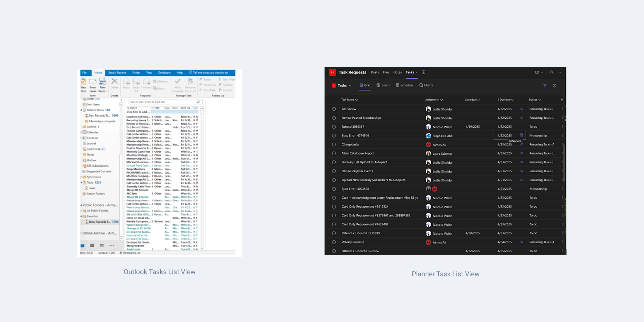Switch to Board view in Planner

[x=383, y=85]
